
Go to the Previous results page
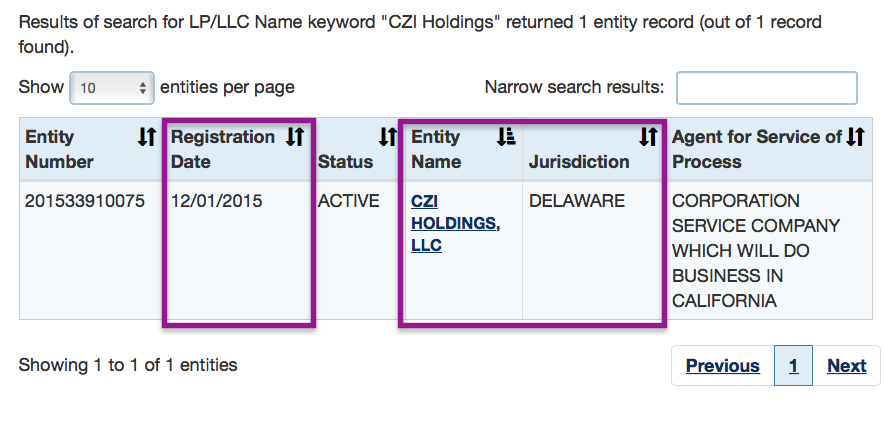click(722, 366)
